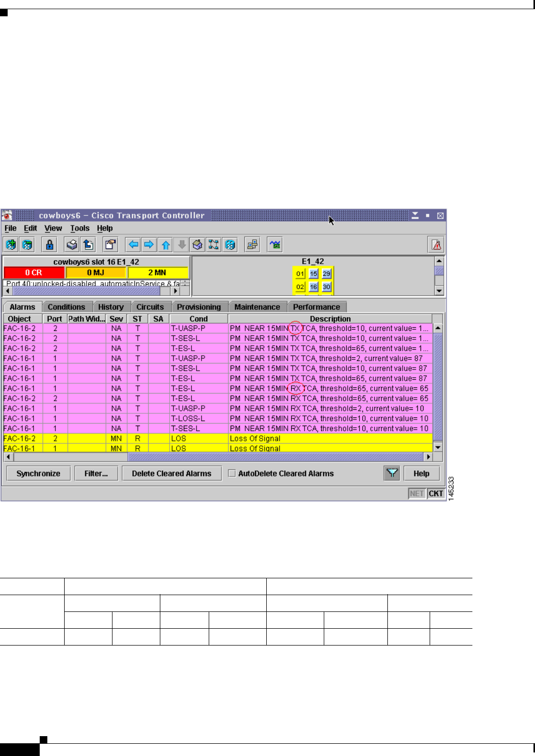Open the Help menu
The width and height of the screenshot is (535, 756).
(105, 228)
